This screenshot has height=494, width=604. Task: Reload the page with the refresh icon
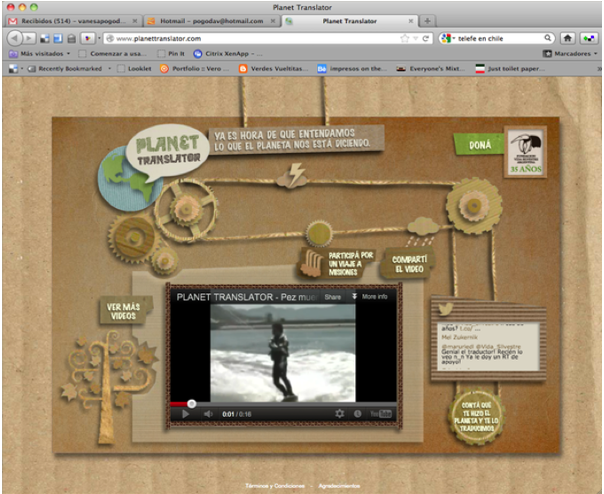(426, 39)
